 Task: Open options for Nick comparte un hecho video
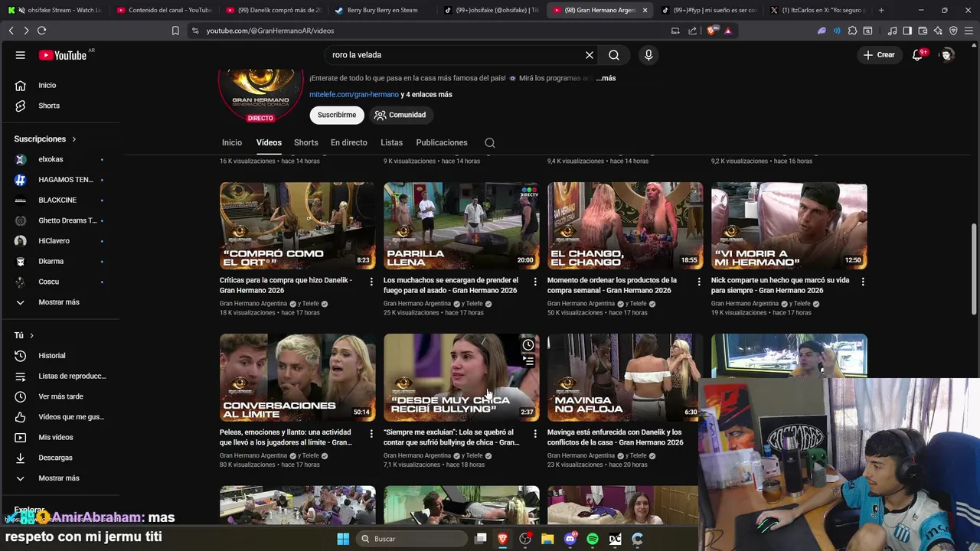tap(863, 282)
